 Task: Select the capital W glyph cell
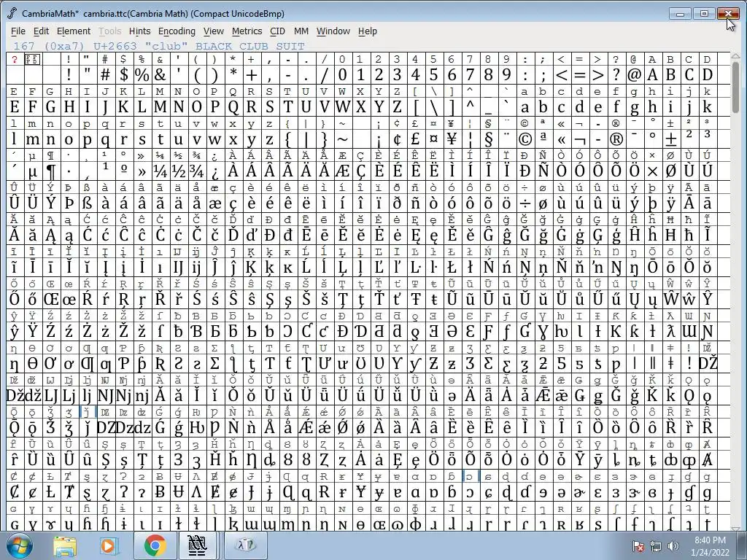pos(343,106)
